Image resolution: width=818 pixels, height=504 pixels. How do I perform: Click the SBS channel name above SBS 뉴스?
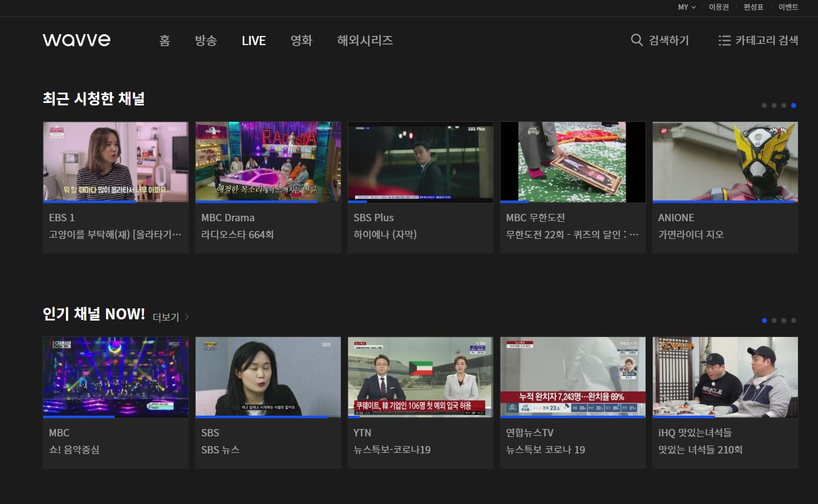(210, 433)
